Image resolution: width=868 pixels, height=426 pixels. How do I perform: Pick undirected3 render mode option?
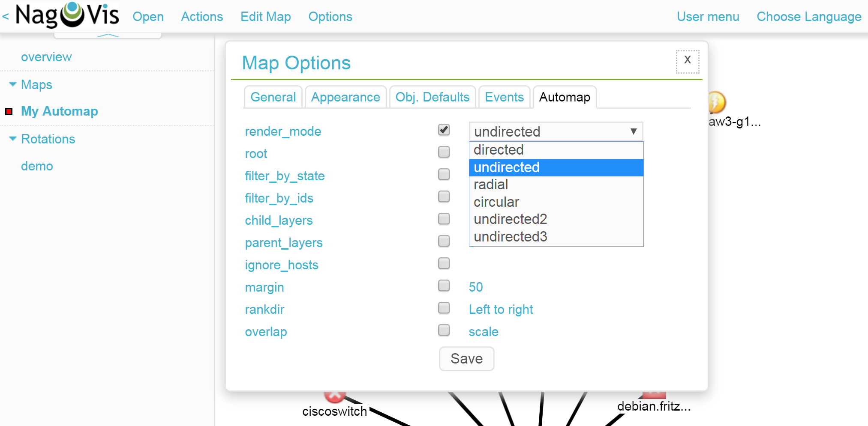[x=510, y=237]
